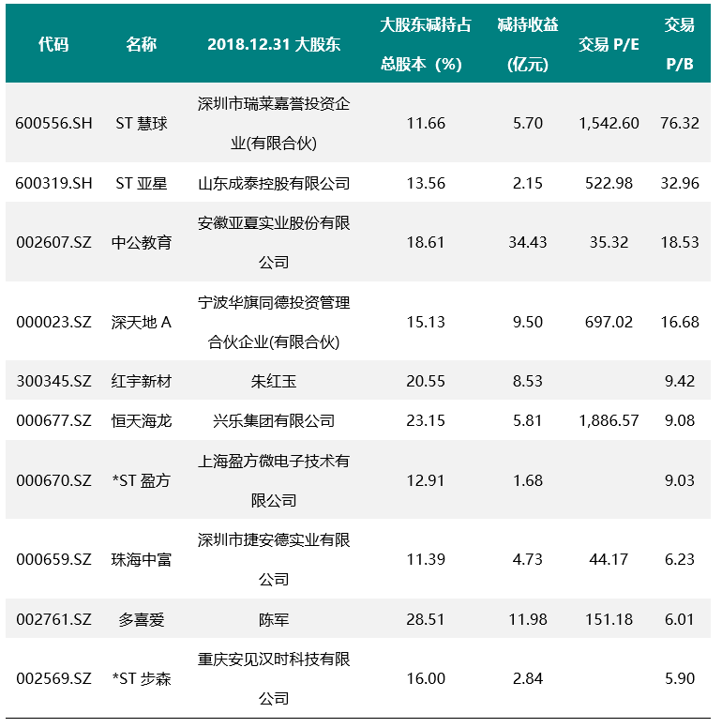The image size is (722, 728).
Task: Select the value 13.56
Action: [426, 183]
